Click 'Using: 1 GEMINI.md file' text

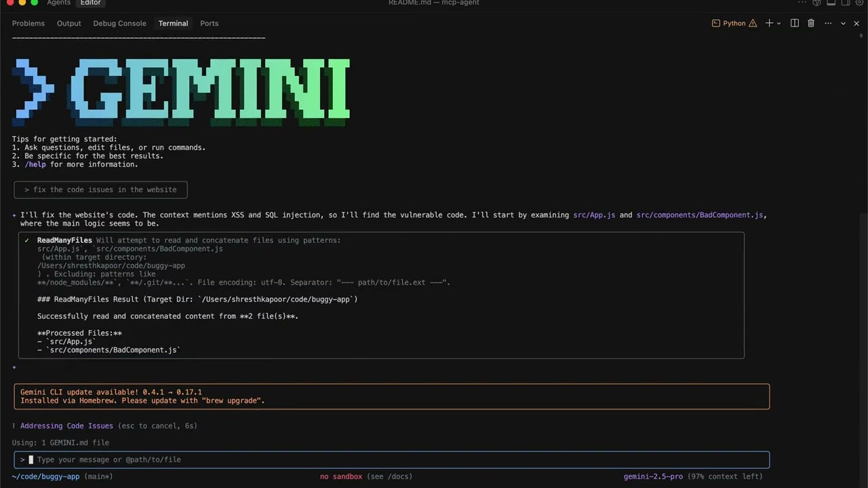[60, 443]
